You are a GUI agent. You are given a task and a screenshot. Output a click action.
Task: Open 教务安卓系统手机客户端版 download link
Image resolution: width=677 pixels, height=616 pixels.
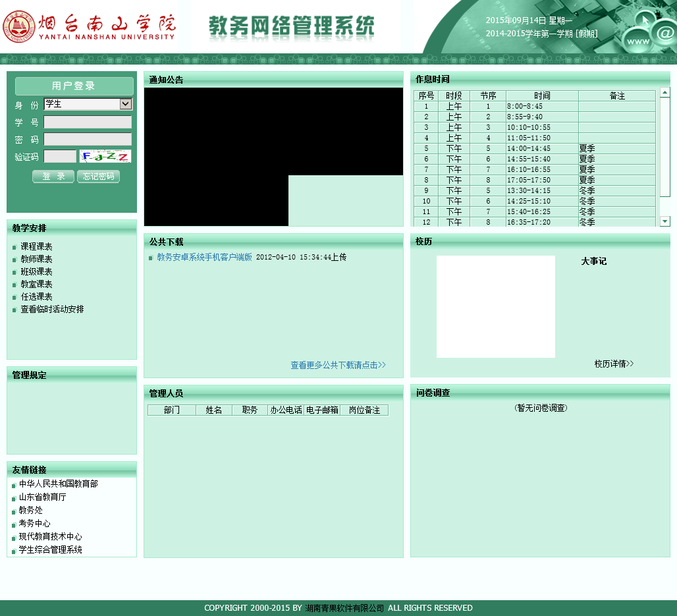tap(204, 257)
